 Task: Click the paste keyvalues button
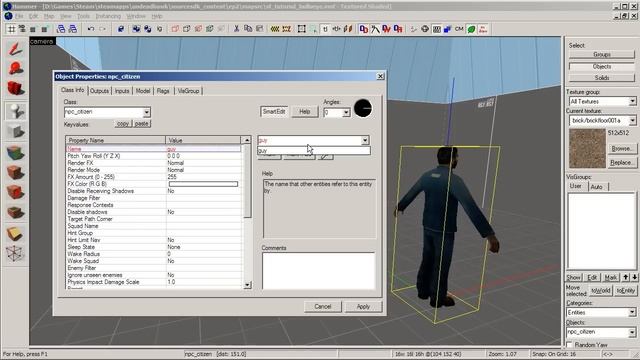(x=142, y=124)
